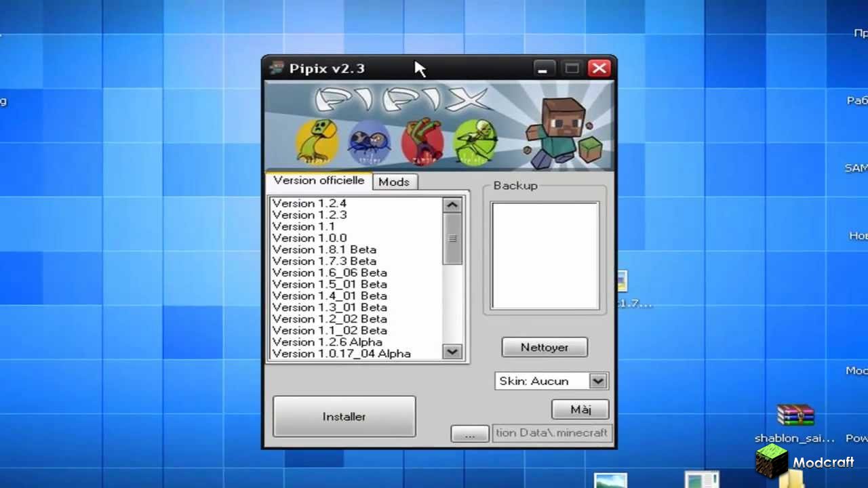Click the Installer button

[344, 416]
